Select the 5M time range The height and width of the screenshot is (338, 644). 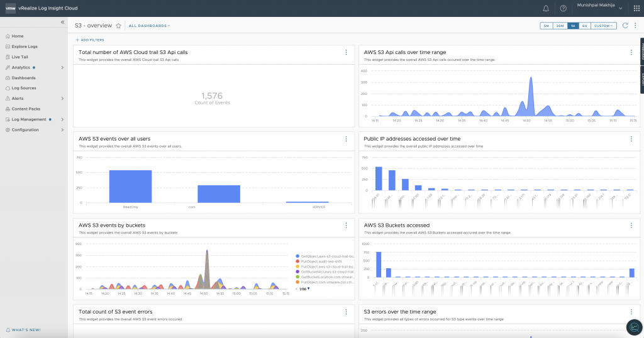tap(547, 26)
